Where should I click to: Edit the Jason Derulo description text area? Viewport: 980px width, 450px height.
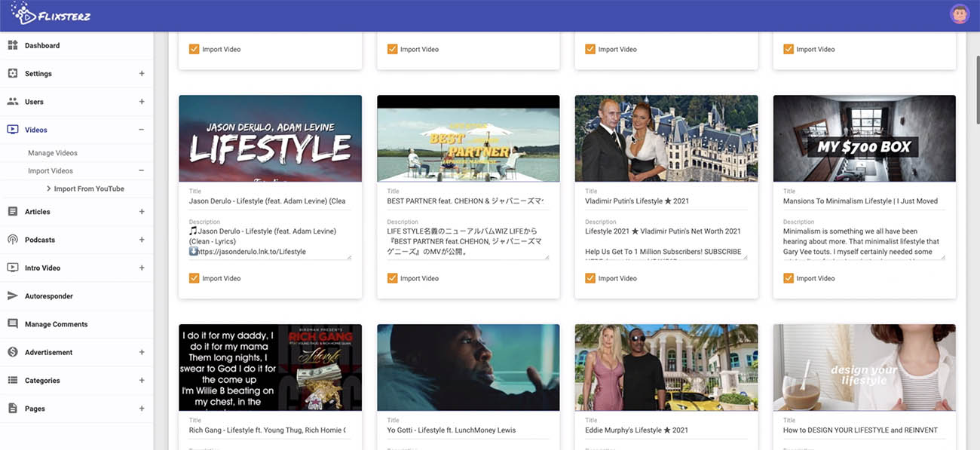tap(270, 242)
